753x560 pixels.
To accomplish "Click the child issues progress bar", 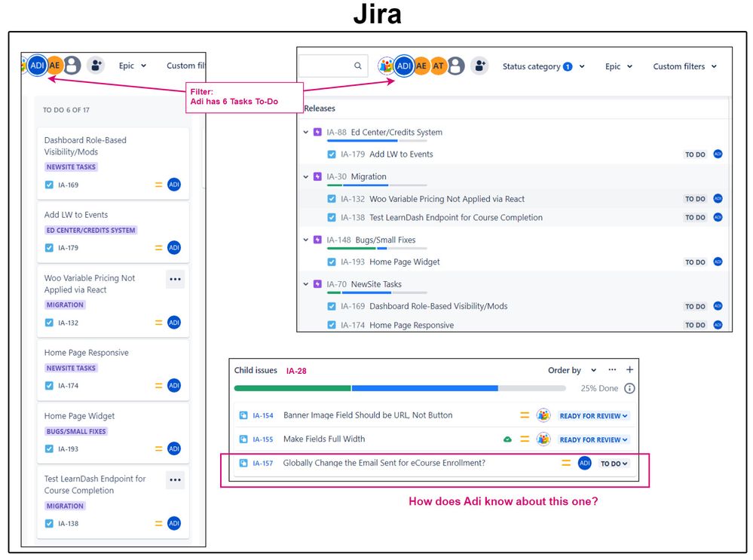I will coord(400,388).
